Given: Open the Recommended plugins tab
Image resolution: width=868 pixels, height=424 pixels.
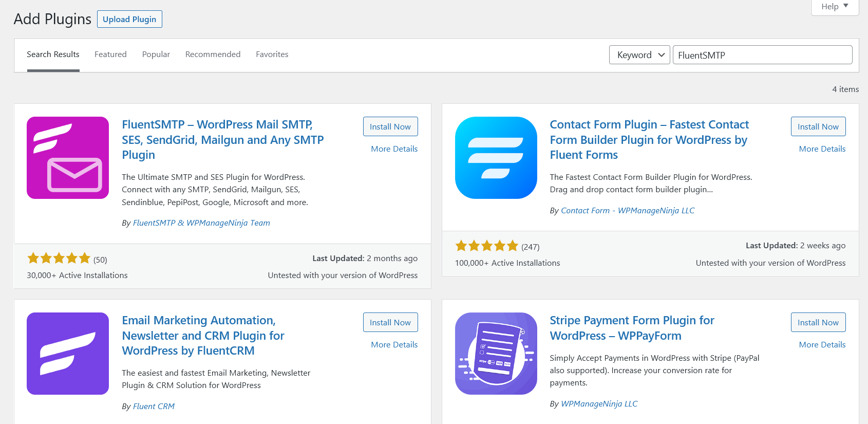Looking at the screenshot, I should click(x=213, y=54).
